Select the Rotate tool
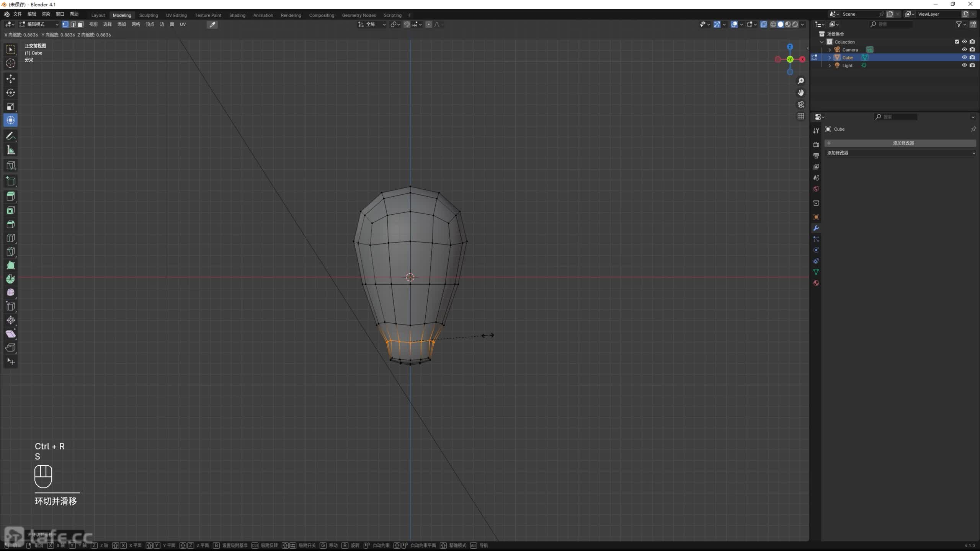 coord(11,93)
